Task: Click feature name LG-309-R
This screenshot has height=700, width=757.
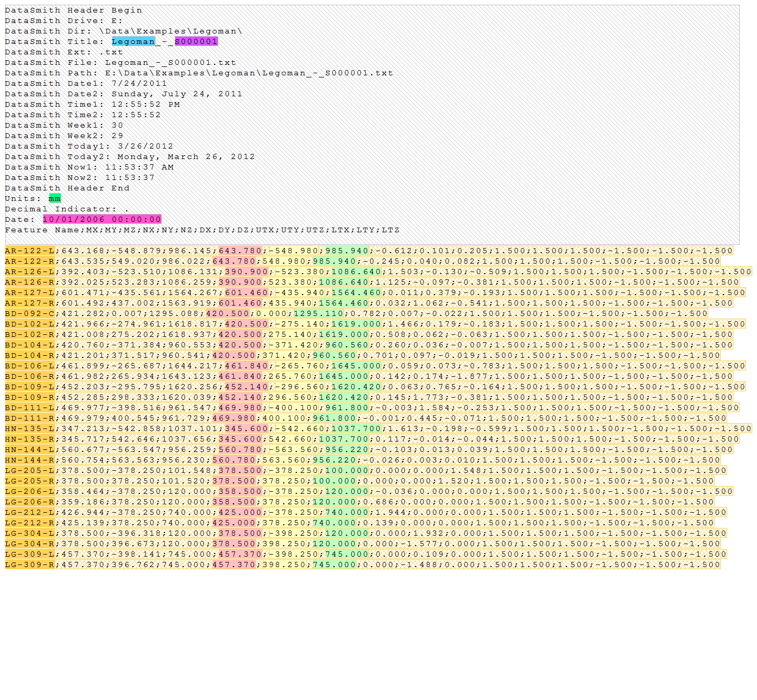Action: pos(30,564)
